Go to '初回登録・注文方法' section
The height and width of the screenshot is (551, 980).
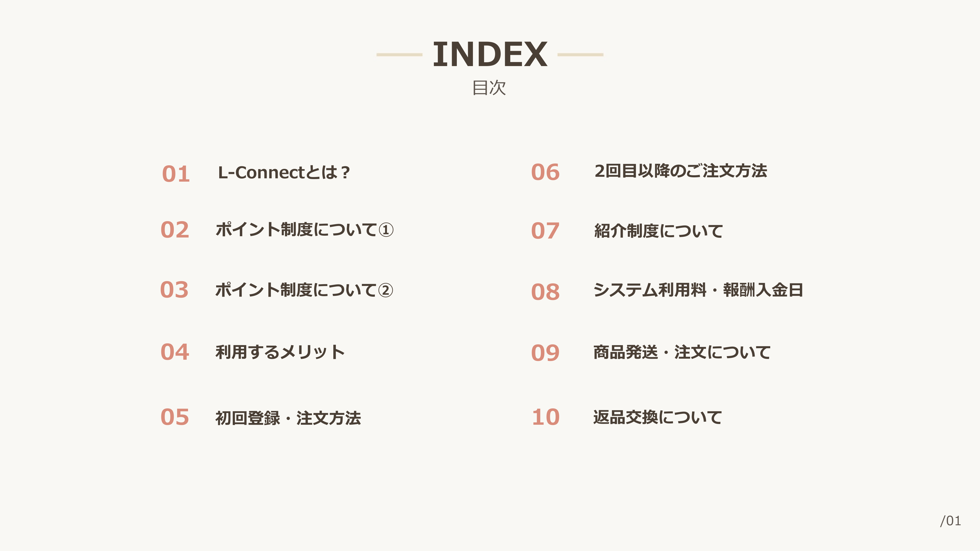[x=288, y=418]
